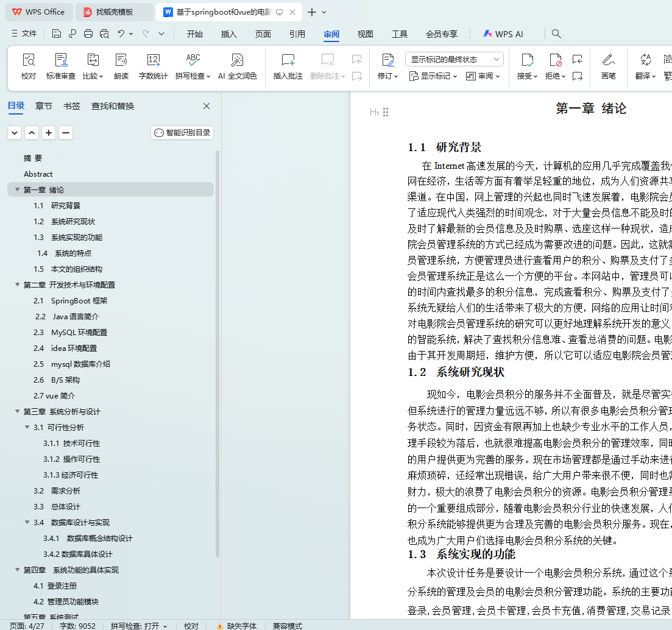Close the navigation pane
This screenshot has width=672, height=630.
click(x=207, y=106)
